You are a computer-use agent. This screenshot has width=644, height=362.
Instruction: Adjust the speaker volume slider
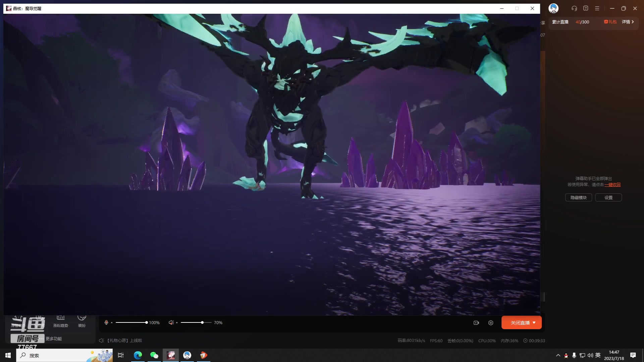pos(196,322)
